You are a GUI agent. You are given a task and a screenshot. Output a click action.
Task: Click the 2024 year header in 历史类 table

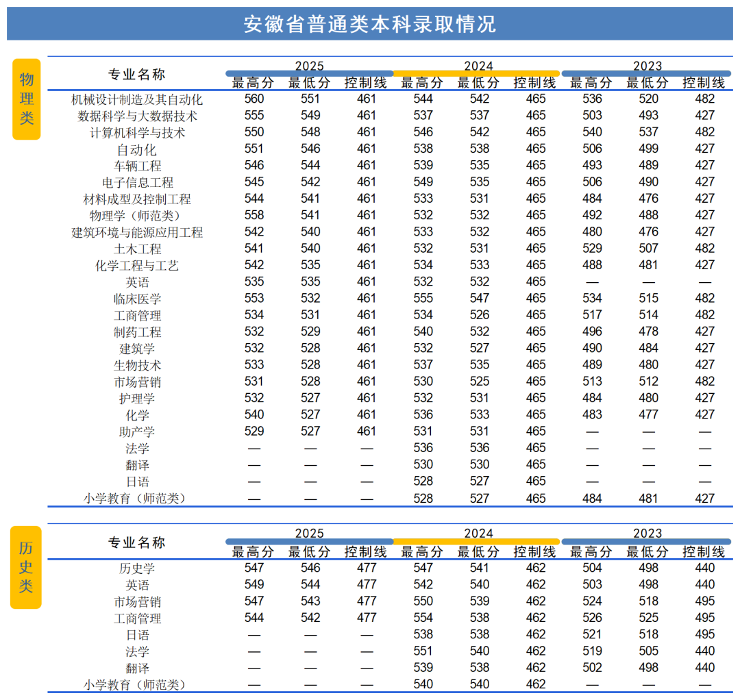pos(478,533)
